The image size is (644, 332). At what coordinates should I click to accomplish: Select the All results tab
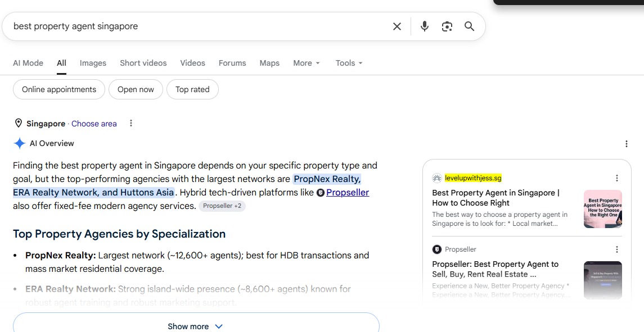point(61,63)
